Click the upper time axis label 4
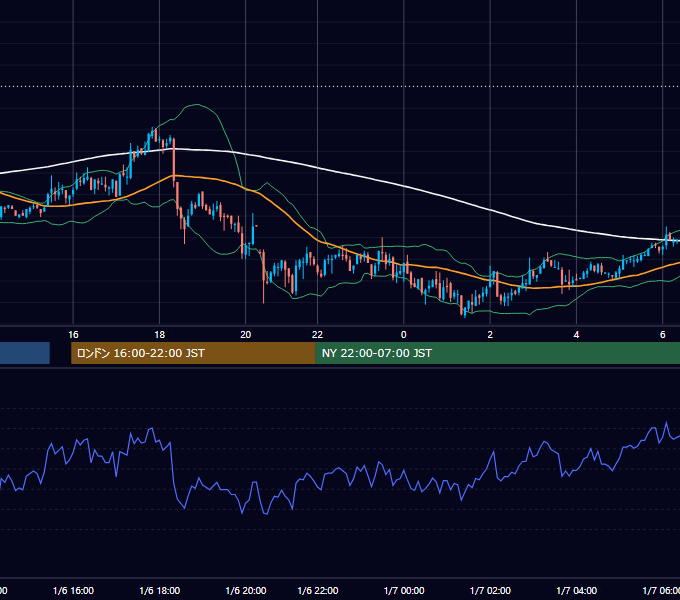The image size is (680, 600). 576,335
